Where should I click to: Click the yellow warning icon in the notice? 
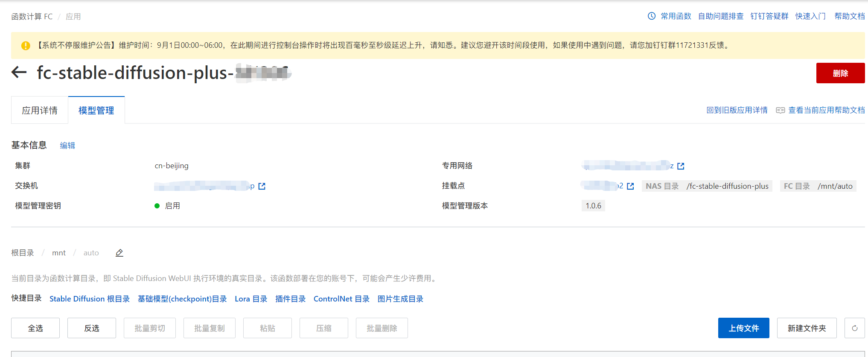point(26,45)
